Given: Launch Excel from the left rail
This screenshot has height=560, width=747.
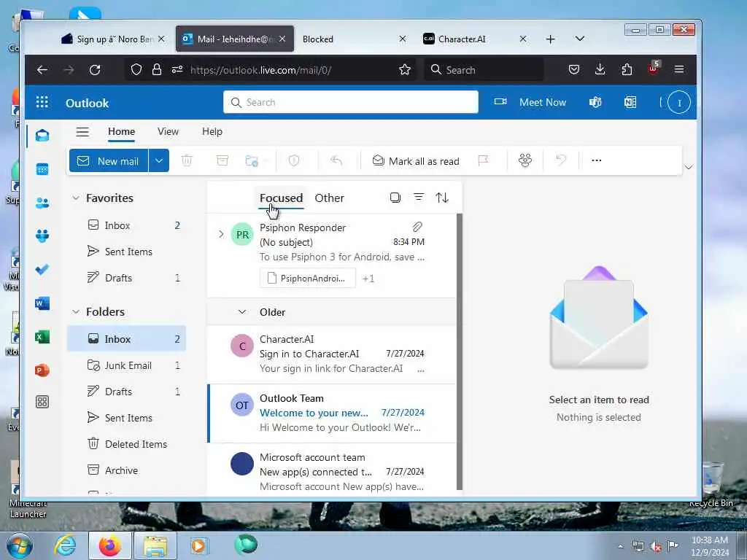Looking at the screenshot, I should click(42, 337).
